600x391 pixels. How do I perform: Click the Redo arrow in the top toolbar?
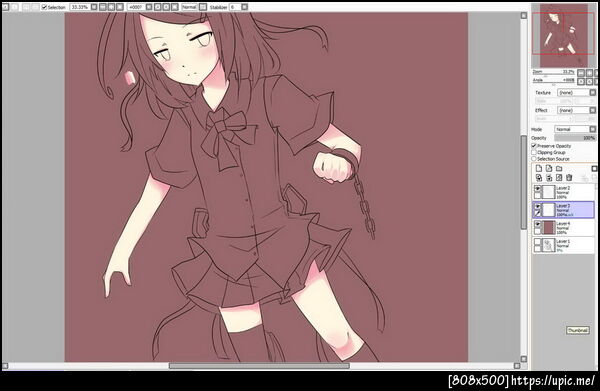(15, 7)
